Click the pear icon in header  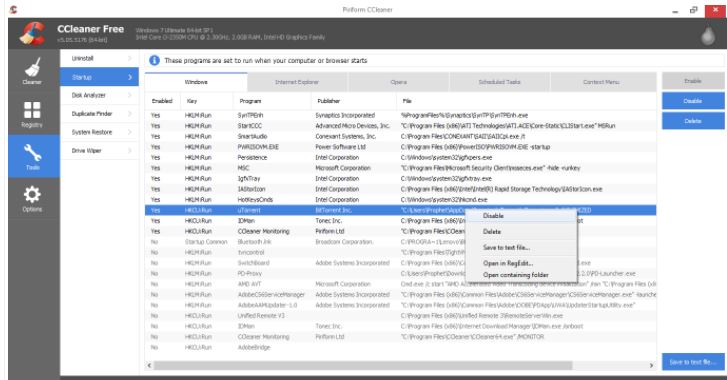pyautogui.click(x=708, y=35)
